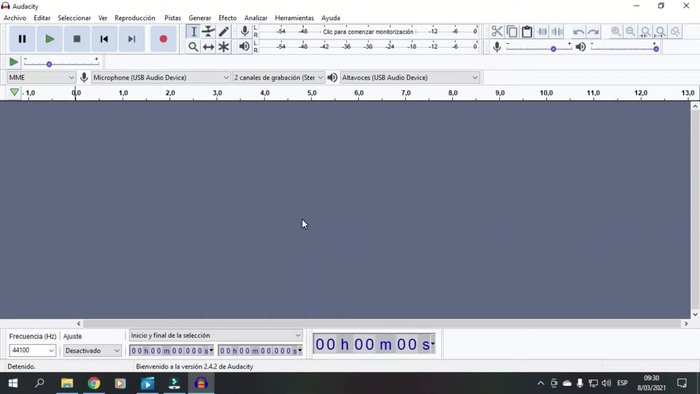Open the Microphone (USB Audio Device) dropdown
Viewport: 700px width, 394px height.
tap(161, 78)
